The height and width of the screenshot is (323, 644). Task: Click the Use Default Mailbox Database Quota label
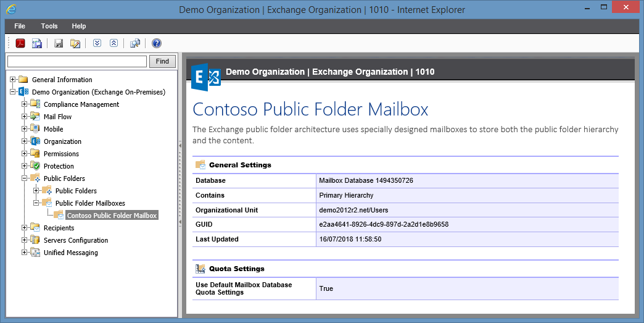pos(244,288)
